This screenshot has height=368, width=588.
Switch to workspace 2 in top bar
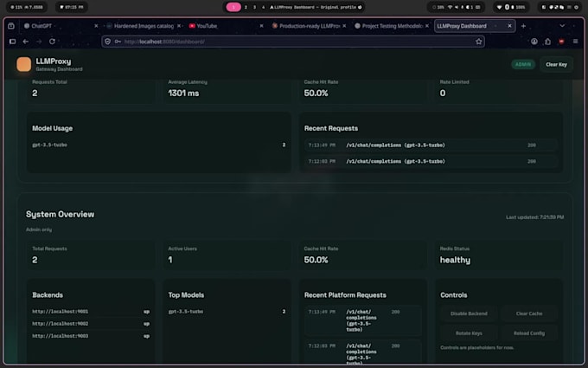(x=246, y=7)
